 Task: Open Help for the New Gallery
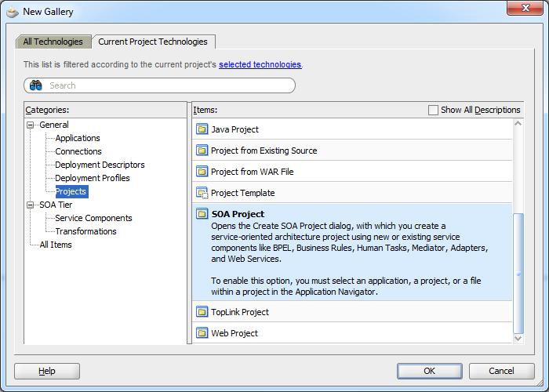(47, 371)
